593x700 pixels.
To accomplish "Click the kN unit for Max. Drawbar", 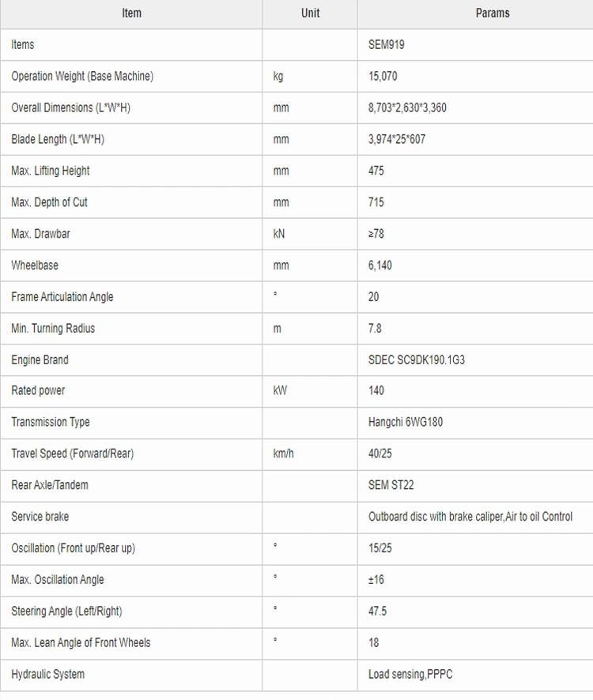I will (x=279, y=234).
